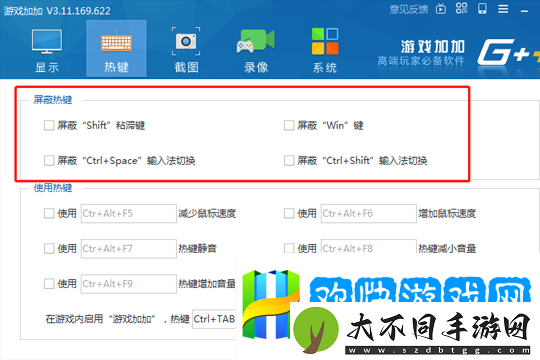Screen dimensions: 540x360
Task: Click the monitor icon above 显示
Action: (47, 41)
